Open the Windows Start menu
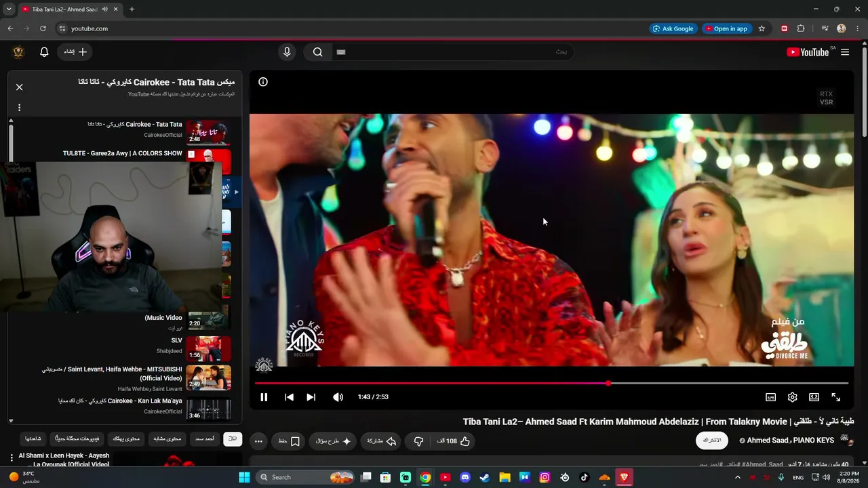Screen dimensions: 868x488 coord(244,477)
